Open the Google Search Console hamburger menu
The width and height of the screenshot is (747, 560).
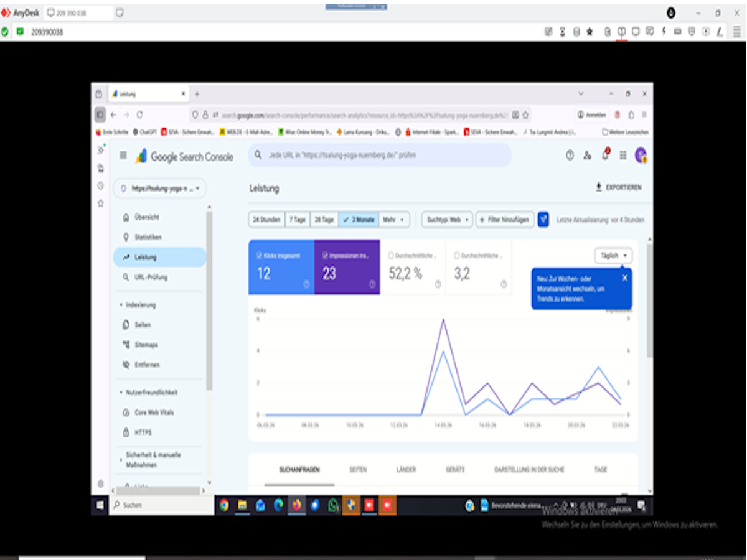pyautogui.click(x=123, y=156)
